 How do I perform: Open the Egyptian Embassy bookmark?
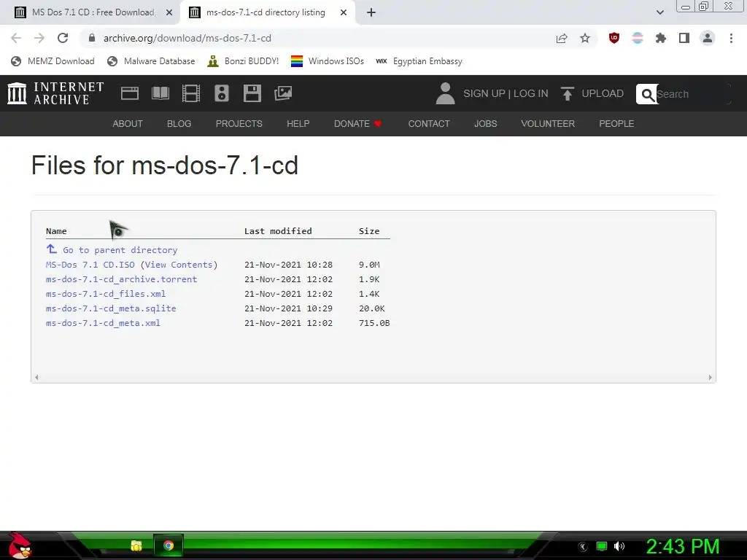click(x=419, y=61)
